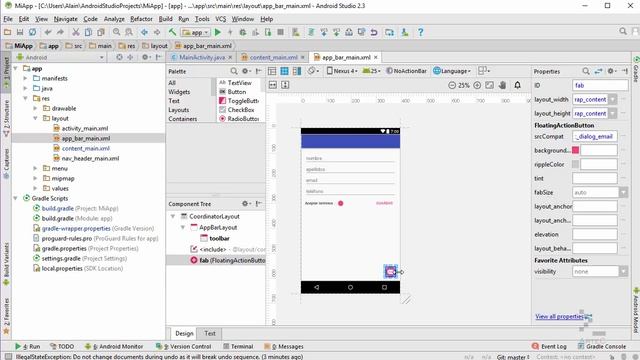The image size is (640, 360).
Task: Click the warnings bell icon in designer
Action: pyautogui.click(x=518, y=85)
